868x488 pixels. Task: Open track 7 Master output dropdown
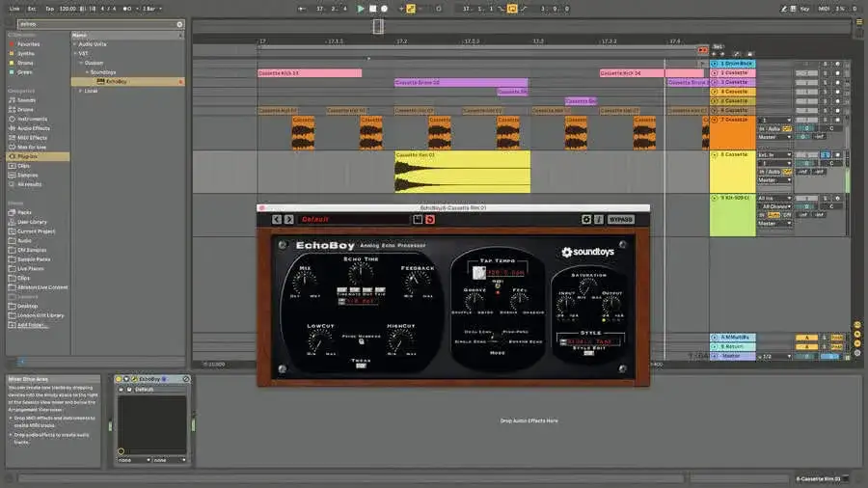pyautogui.click(x=773, y=137)
